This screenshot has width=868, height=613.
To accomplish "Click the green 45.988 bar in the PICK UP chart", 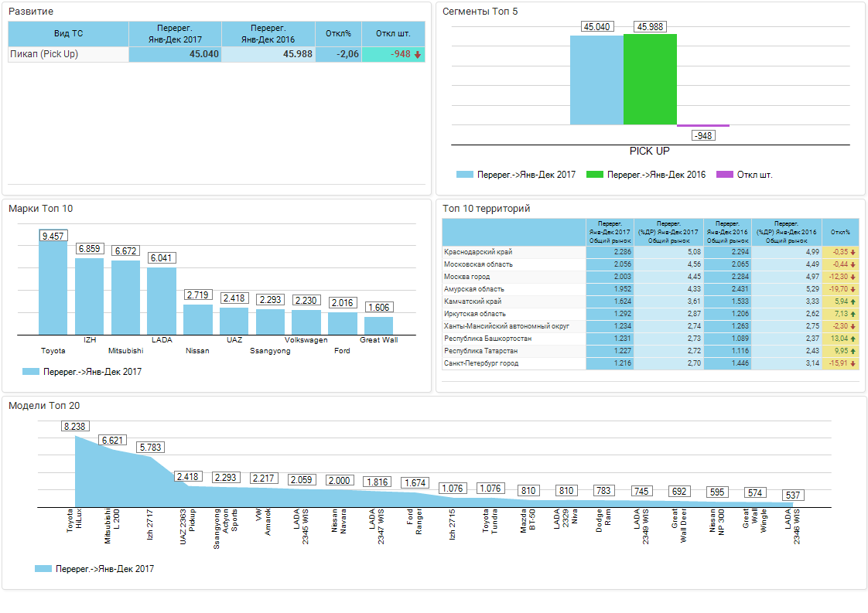I will (650, 79).
